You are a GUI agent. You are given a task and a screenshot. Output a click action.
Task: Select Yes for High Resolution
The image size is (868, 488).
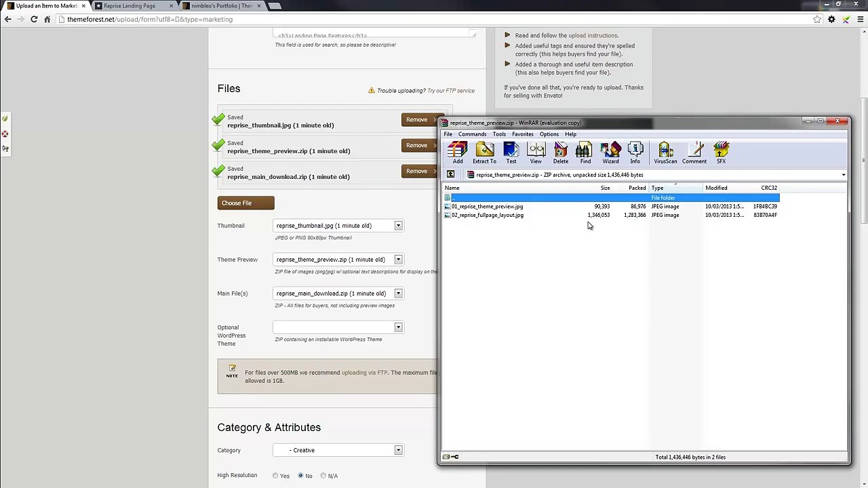275,476
